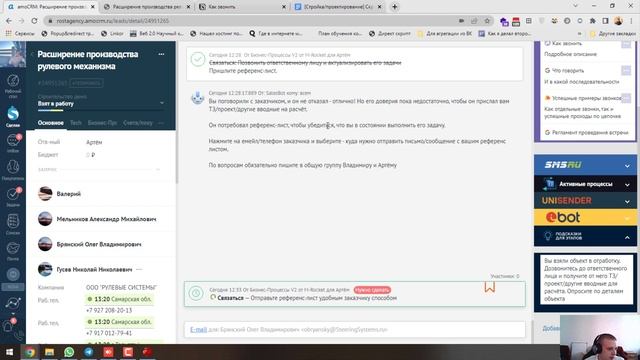Click the phone number +7 927 208-20-13

(109, 311)
